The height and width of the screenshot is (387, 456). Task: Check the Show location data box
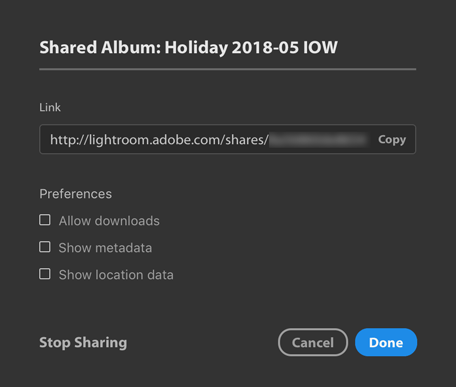pos(45,274)
